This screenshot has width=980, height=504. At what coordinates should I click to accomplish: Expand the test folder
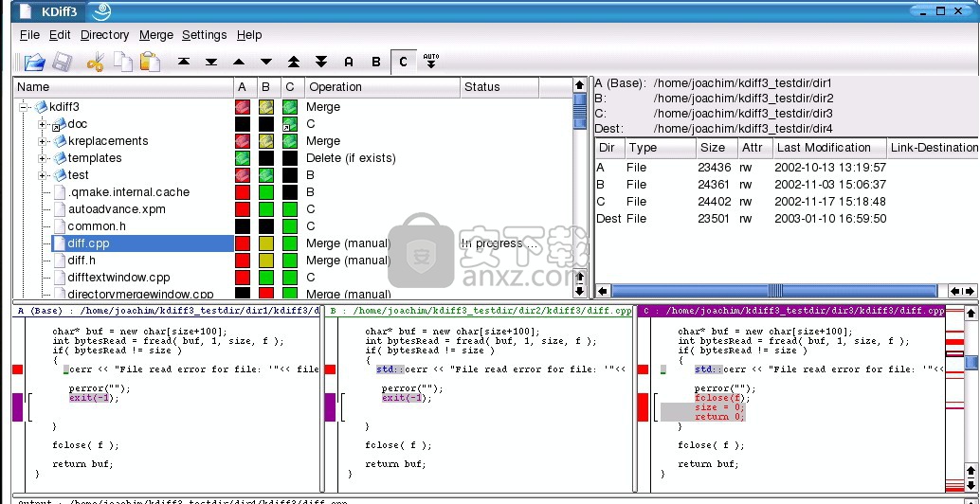coord(43,175)
